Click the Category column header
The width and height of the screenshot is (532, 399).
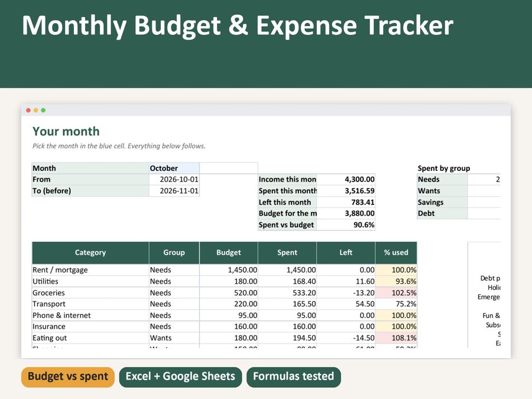pyautogui.click(x=90, y=253)
